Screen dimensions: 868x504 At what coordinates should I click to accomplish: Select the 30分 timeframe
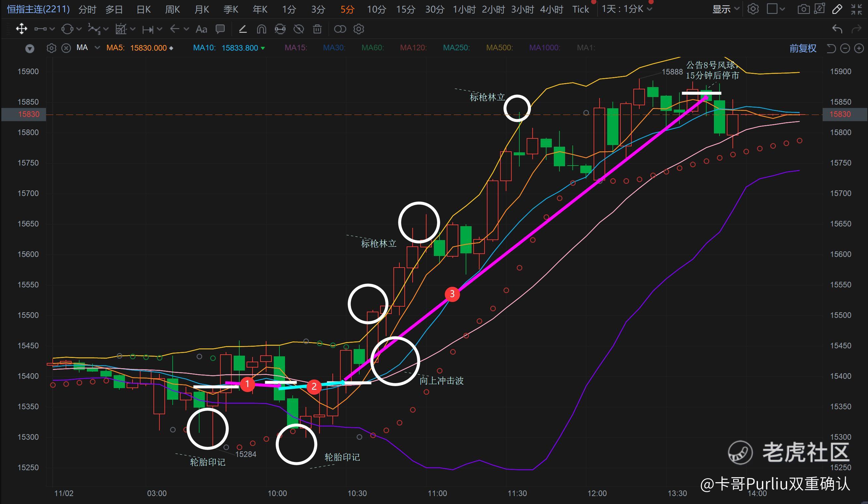tap(435, 9)
